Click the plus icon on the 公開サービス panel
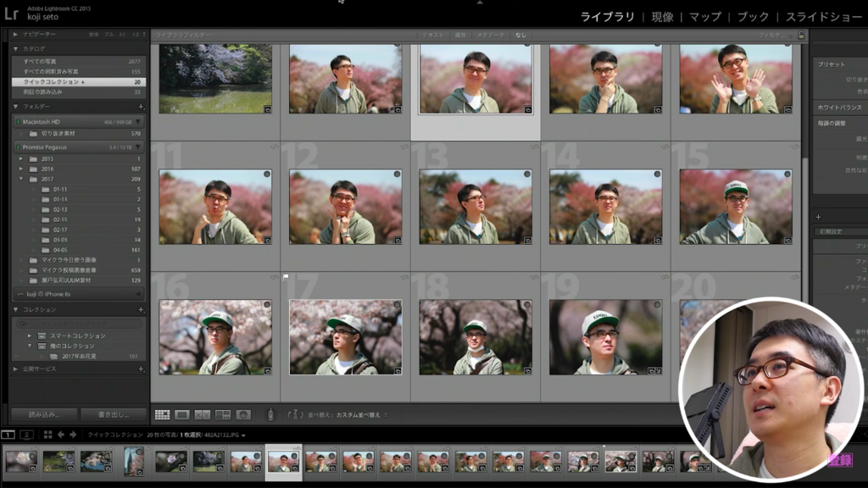Image resolution: width=868 pixels, height=488 pixels. [x=141, y=369]
